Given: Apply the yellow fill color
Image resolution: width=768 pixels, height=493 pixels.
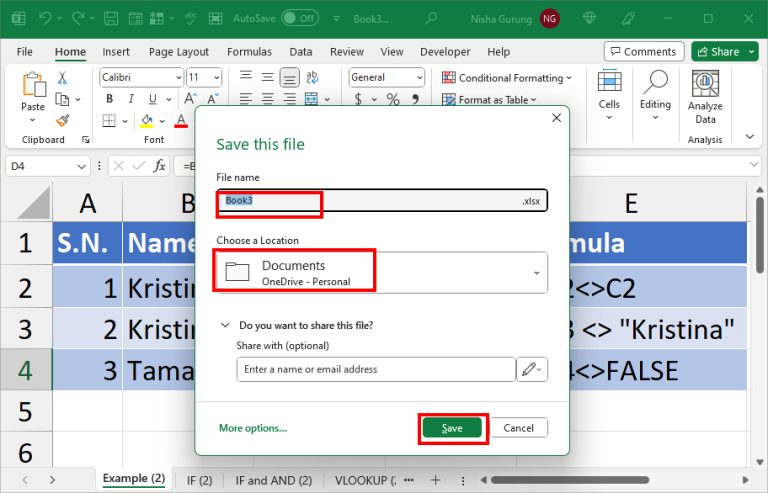Looking at the screenshot, I should tap(147, 120).
